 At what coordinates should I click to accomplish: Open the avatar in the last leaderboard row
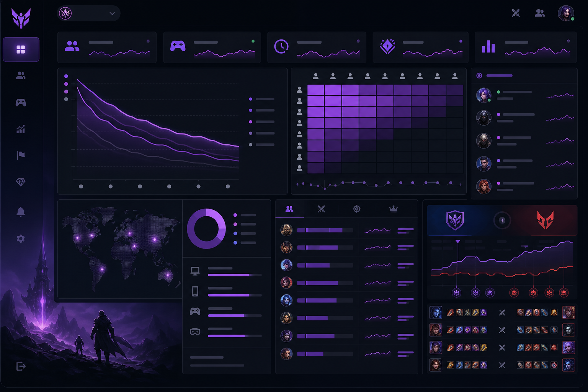pyautogui.click(x=286, y=354)
